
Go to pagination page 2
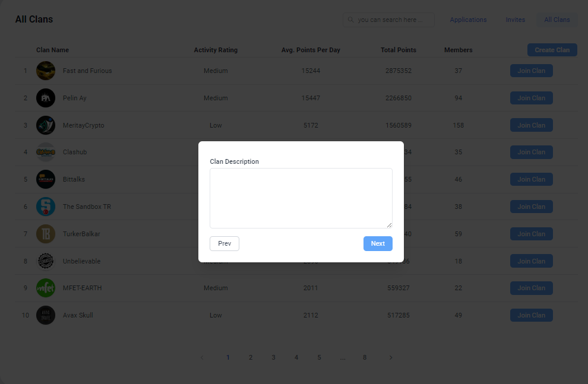251,357
